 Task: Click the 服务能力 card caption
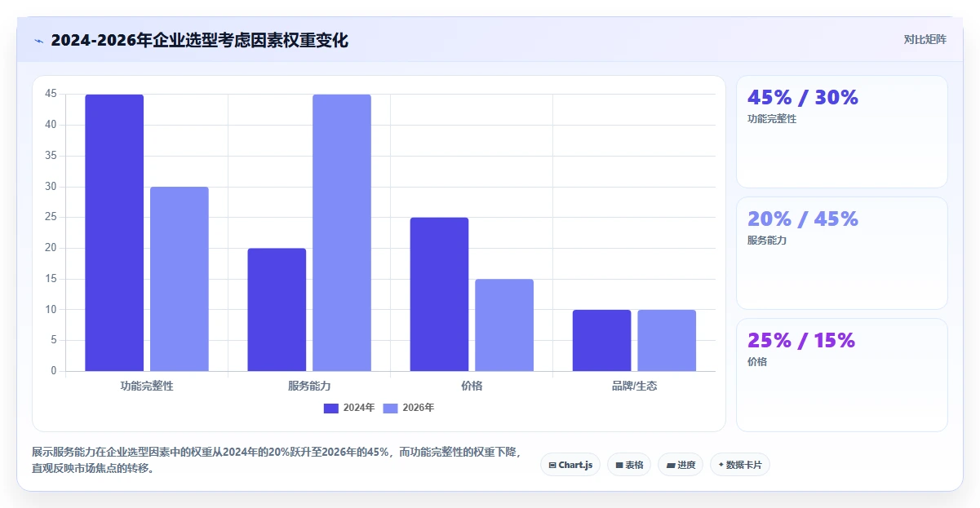click(x=767, y=241)
